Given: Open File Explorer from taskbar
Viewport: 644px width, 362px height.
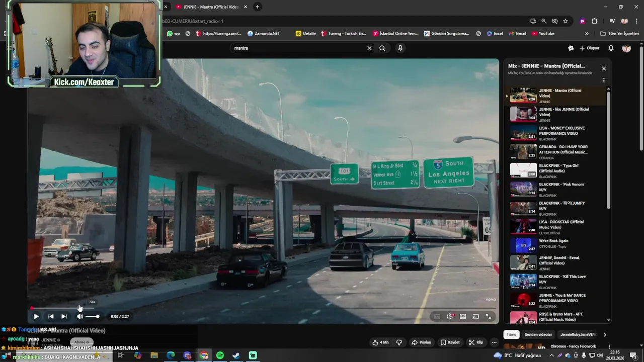Looking at the screenshot, I should [x=154, y=355].
